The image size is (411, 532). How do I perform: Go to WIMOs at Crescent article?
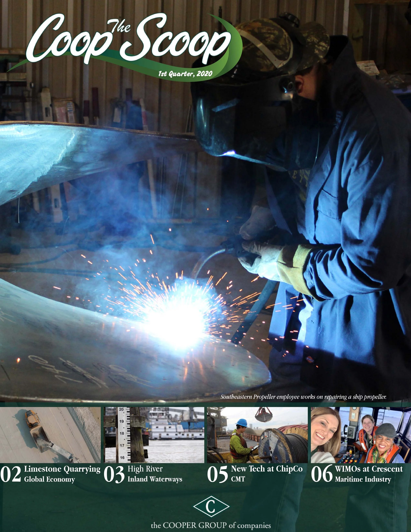369,469
